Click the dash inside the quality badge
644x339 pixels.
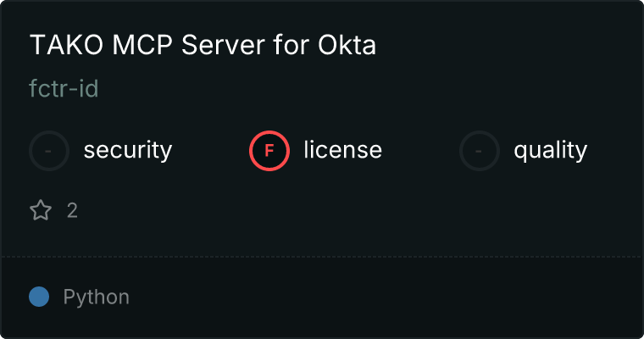pos(480,151)
